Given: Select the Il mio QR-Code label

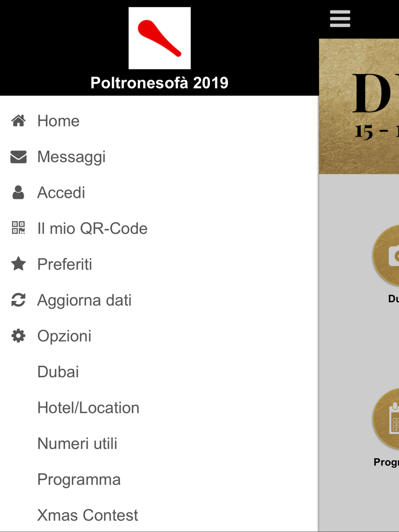Looking at the screenshot, I should pos(92,229).
